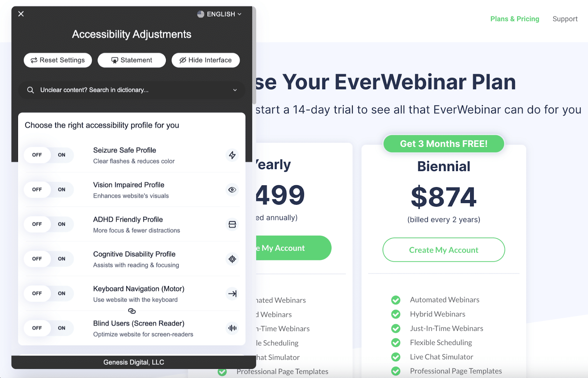Click the checkmark beside Flexible Scheduling in Biennial
The image size is (588, 378).
coord(396,343)
